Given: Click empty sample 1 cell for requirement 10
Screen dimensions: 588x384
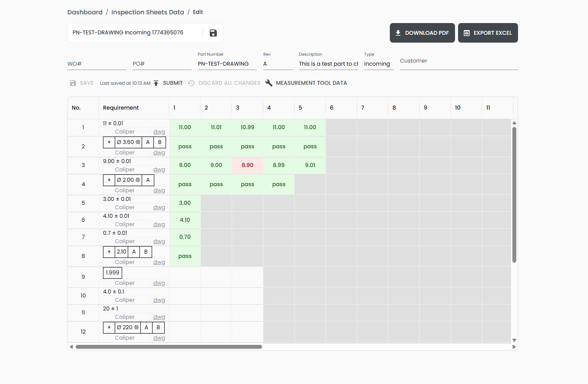Looking at the screenshot, I should 185,296.
